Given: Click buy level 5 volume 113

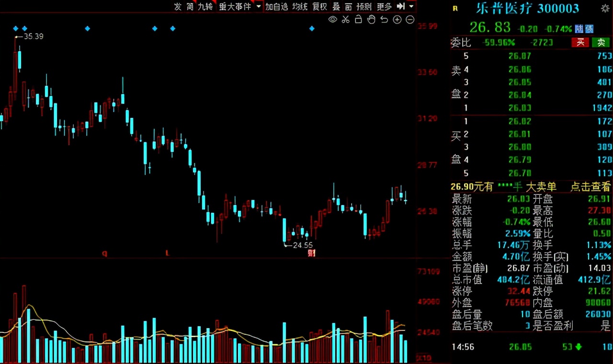Looking at the screenshot, I should tap(604, 173).
